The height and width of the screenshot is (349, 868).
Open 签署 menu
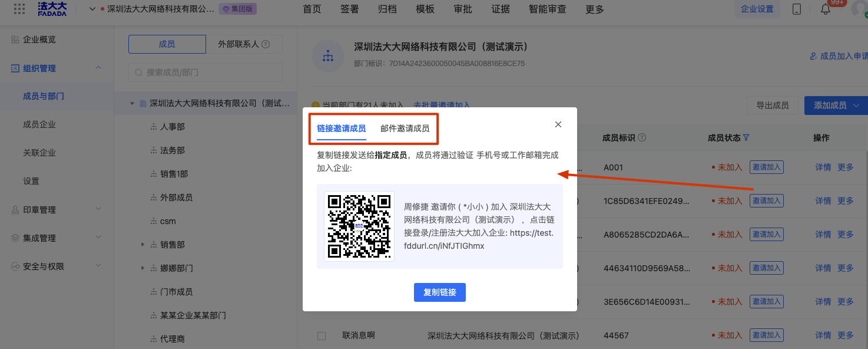350,9
